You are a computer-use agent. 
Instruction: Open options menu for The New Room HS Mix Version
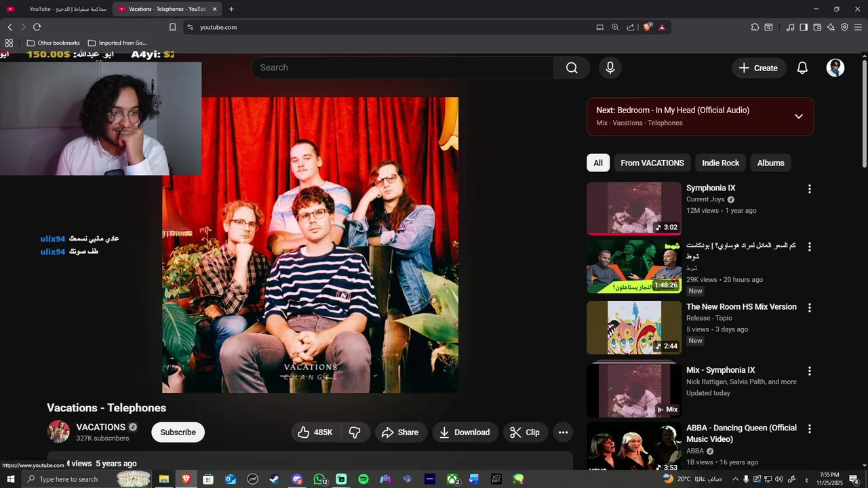tap(809, 308)
